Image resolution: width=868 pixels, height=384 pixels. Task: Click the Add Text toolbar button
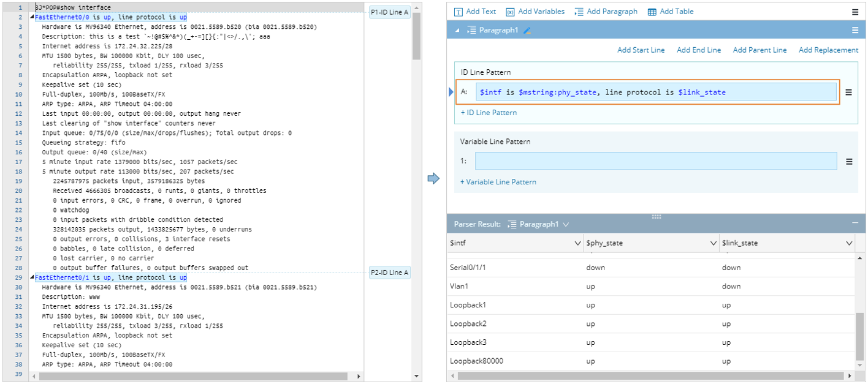[475, 12]
